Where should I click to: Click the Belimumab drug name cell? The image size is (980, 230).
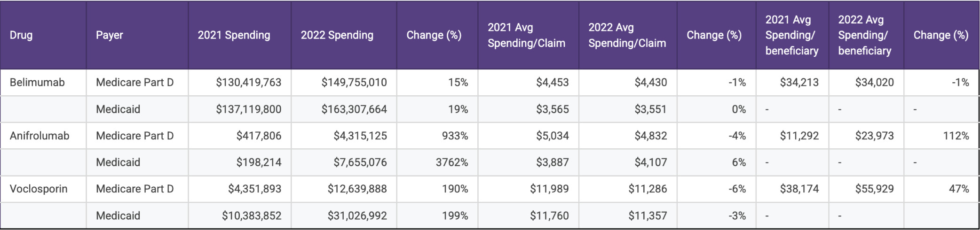click(37, 83)
